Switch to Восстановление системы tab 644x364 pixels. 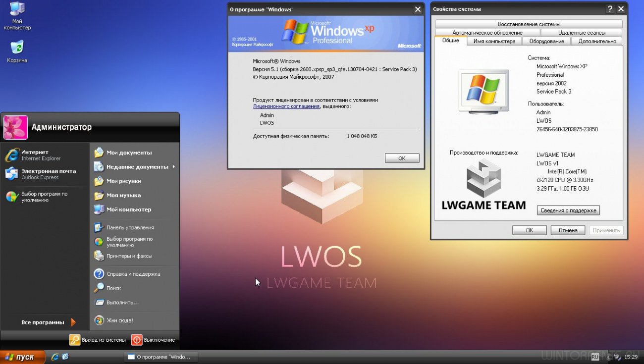(x=529, y=24)
